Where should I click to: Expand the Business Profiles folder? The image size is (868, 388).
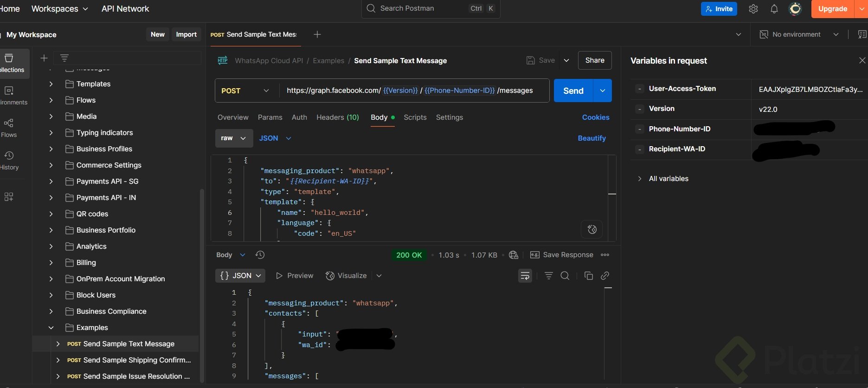(51, 149)
